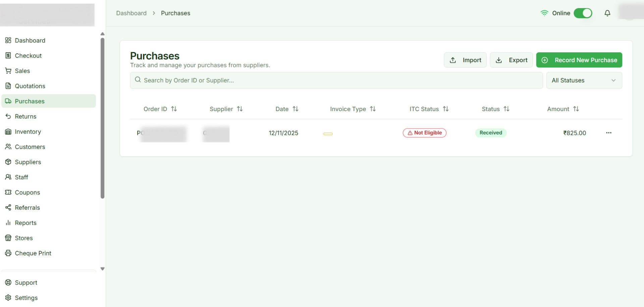Click the ITC Status sort icon
This screenshot has height=307, width=644.
click(x=445, y=109)
